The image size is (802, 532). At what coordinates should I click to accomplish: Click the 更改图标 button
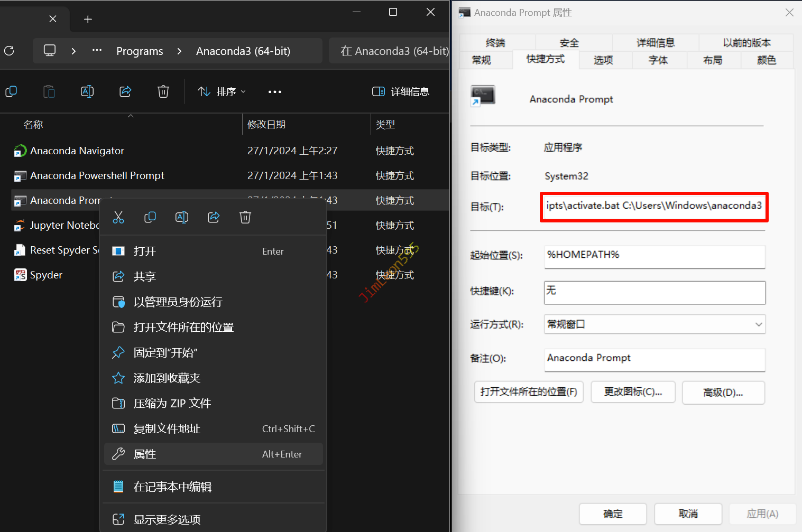[633, 392]
